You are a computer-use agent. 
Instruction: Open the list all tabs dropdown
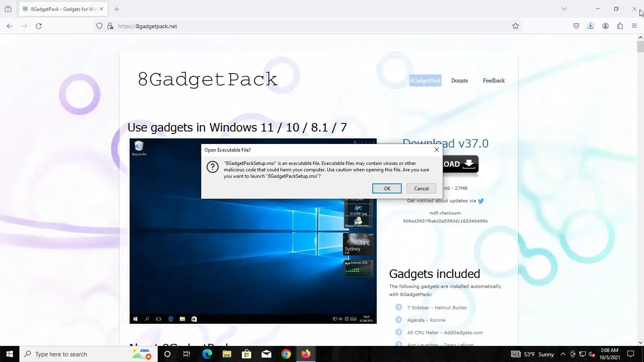pos(564,9)
